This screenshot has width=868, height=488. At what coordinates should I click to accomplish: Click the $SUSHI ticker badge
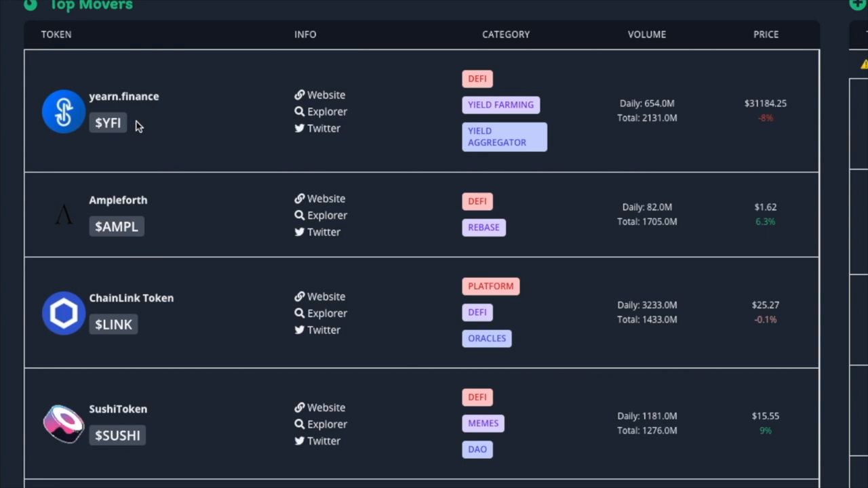[x=117, y=435]
